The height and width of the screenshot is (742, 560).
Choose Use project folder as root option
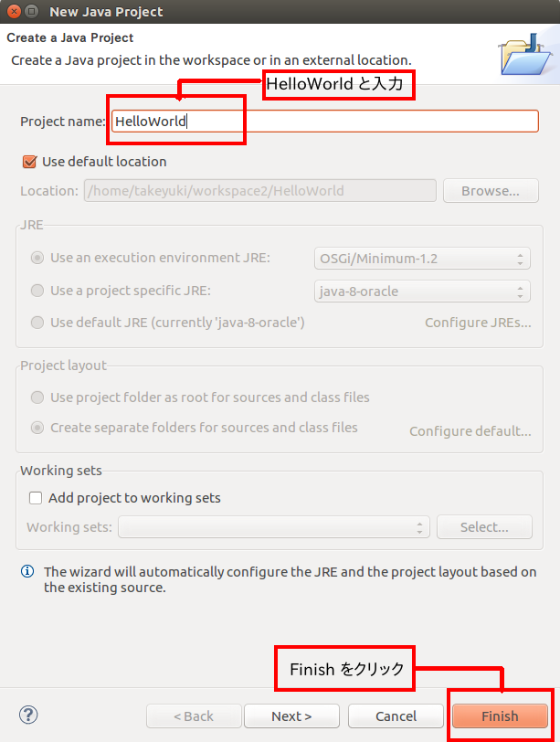coord(37,397)
